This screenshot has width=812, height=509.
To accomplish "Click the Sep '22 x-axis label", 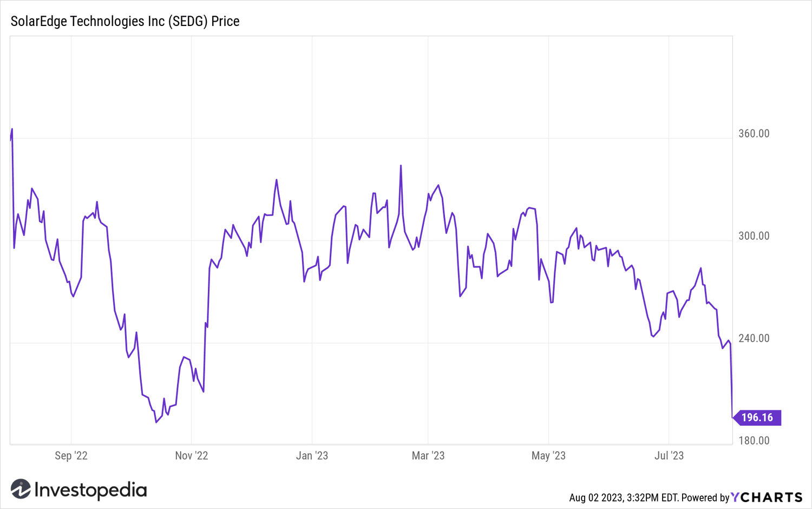I will (x=71, y=455).
